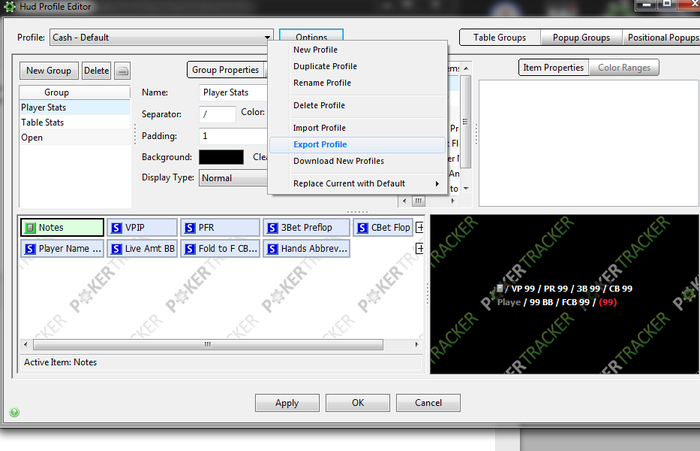Choose Delete Profile menu entry
The height and width of the screenshot is (451, 700).
[358, 105]
